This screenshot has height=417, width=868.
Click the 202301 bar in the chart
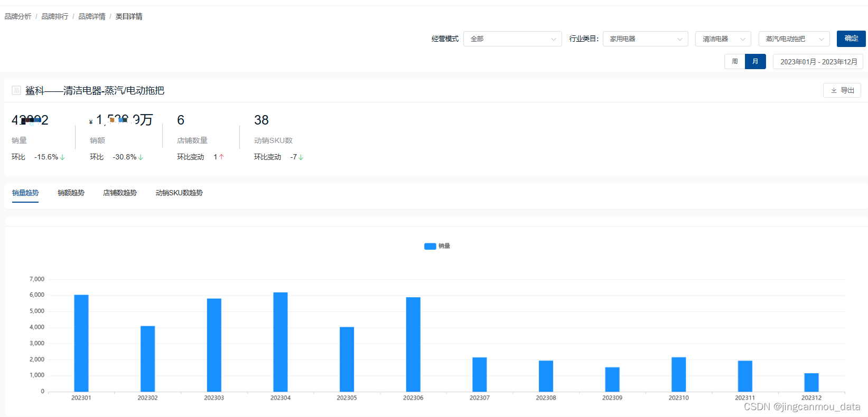(x=81, y=343)
